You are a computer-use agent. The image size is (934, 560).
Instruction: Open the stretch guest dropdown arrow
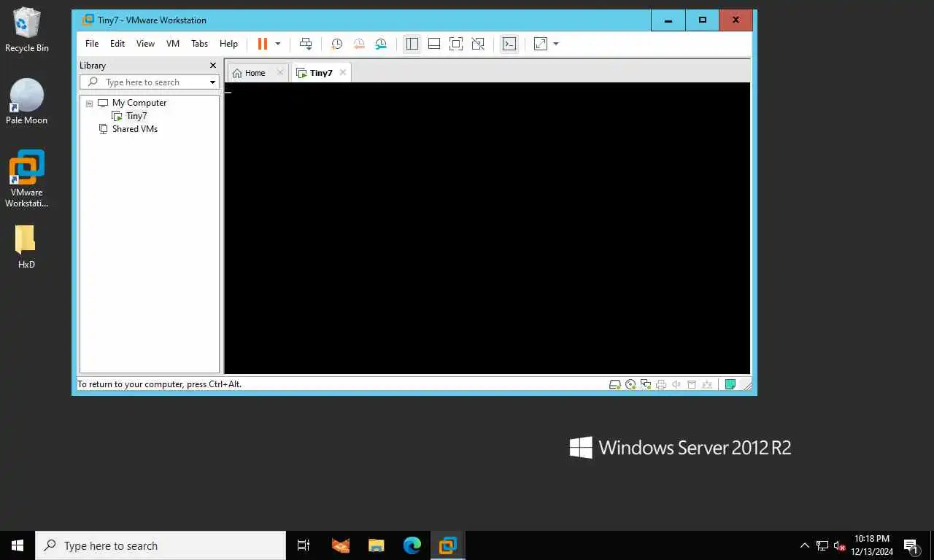coord(556,44)
